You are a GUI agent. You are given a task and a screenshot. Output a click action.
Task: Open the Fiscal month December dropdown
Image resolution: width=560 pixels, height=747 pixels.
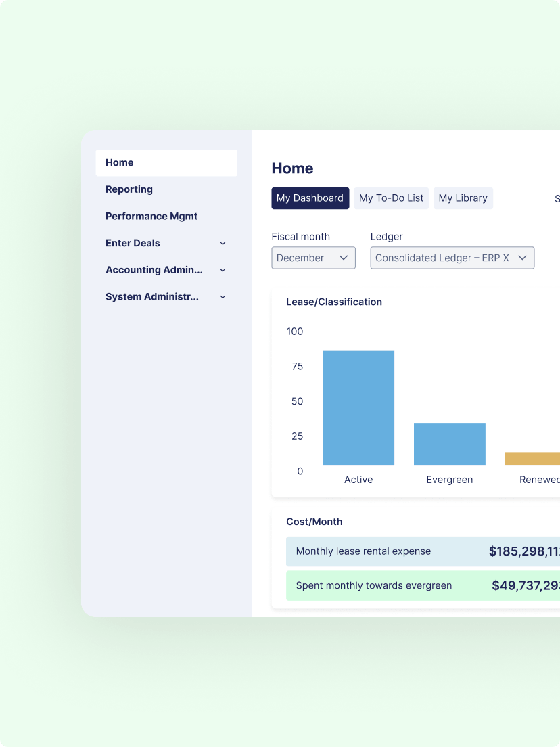(313, 258)
